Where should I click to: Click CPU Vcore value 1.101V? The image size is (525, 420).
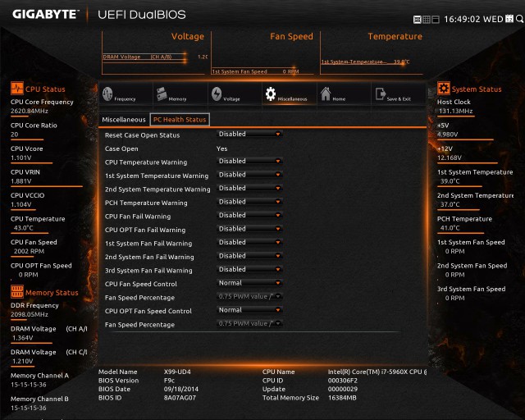pyautogui.click(x=21, y=157)
